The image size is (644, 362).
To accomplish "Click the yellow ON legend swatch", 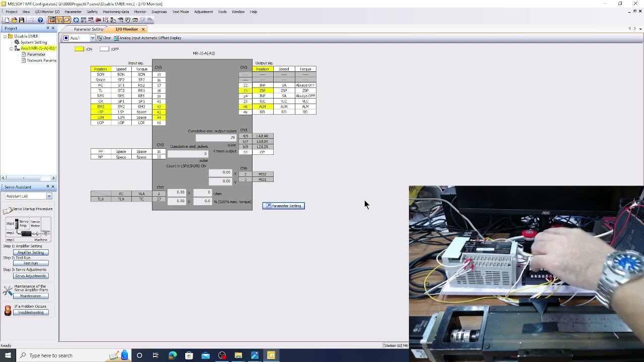I will pyautogui.click(x=79, y=49).
